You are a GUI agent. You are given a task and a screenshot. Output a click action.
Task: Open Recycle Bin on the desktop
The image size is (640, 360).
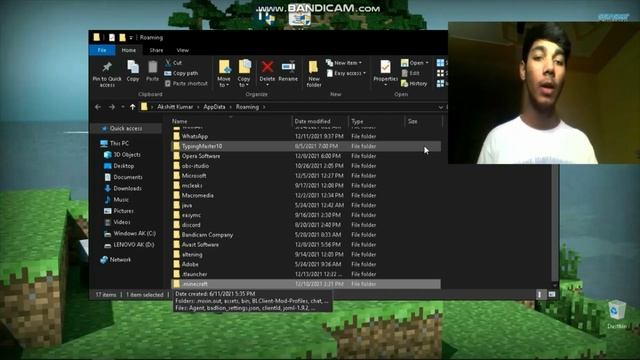[x=616, y=314]
